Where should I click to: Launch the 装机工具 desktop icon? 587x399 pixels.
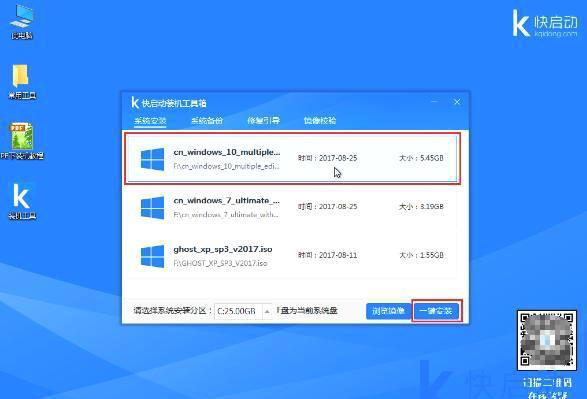coord(22,201)
